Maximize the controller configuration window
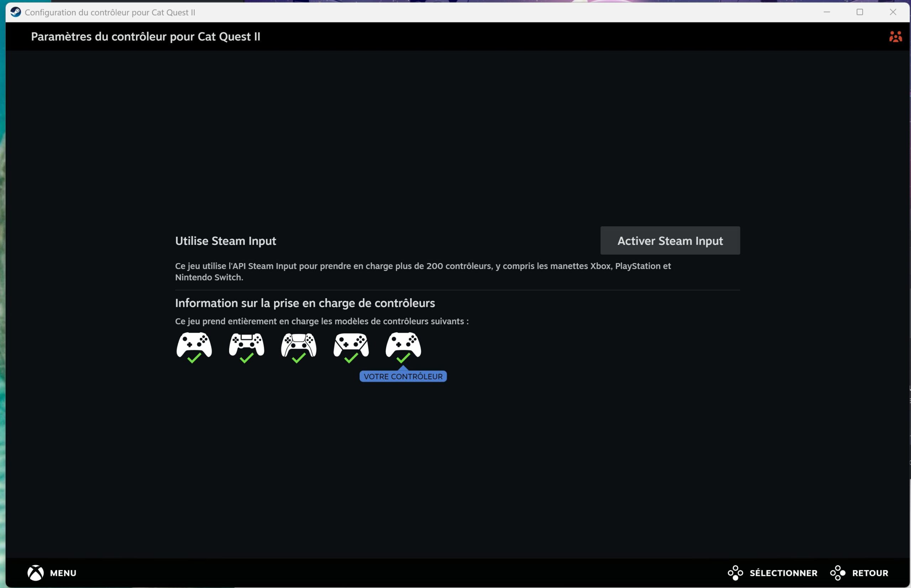911x588 pixels. coord(860,12)
